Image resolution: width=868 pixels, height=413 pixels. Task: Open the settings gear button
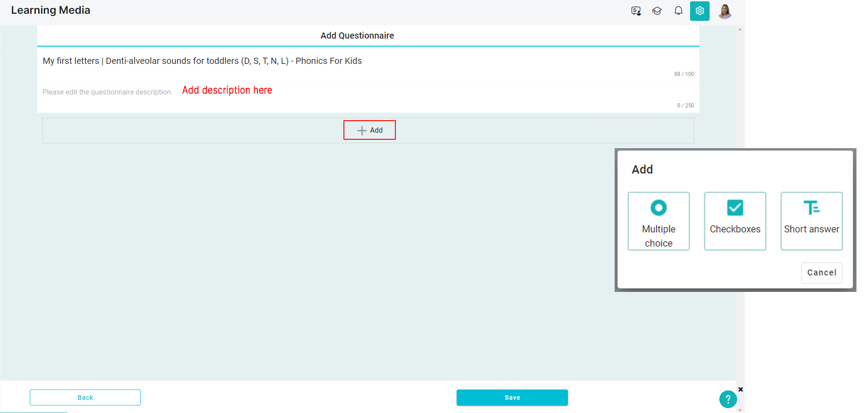pyautogui.click(x=700, y=11)
